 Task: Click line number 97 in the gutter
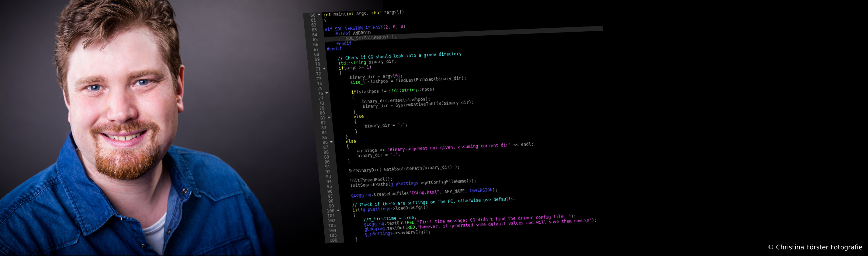pos(330,196)
